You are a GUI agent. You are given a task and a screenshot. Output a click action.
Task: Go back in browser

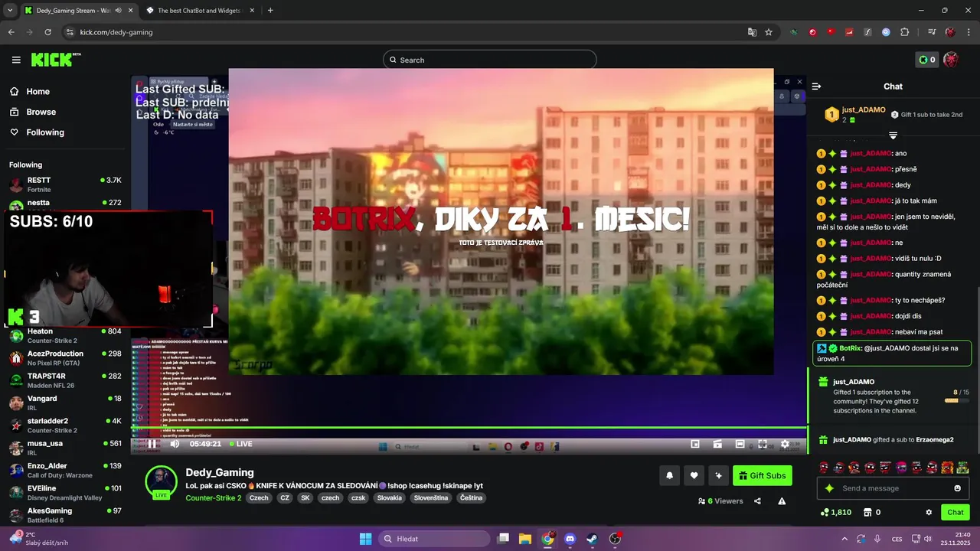[x=11, y=32]
